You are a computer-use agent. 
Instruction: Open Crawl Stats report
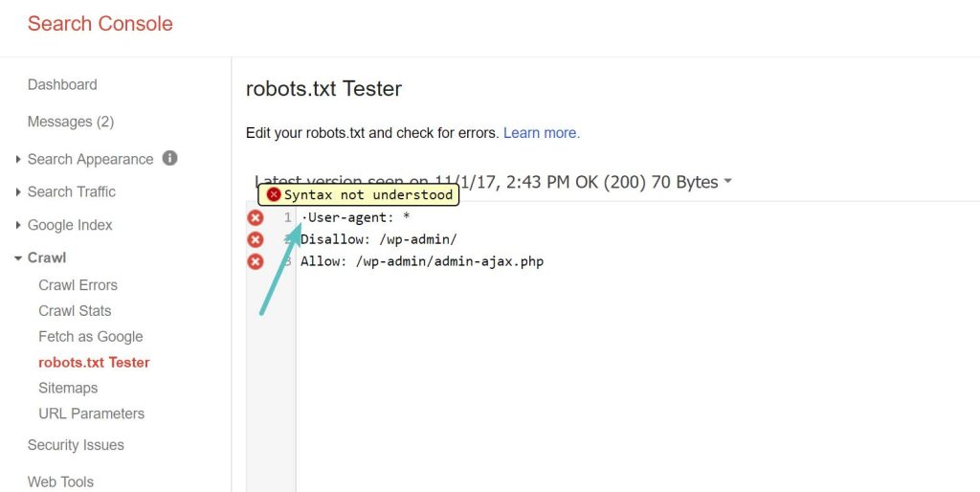(x=75, y=311)
